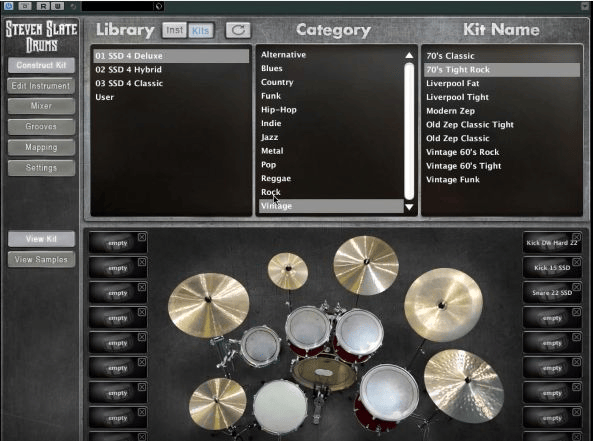Open the Settings page
This screenshot has height=441, width=593.
(x=41, y=168)
